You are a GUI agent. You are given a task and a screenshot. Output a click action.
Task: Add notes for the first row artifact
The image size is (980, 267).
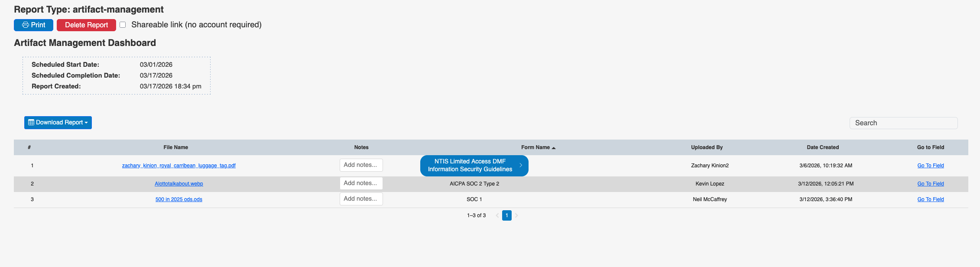361,165
